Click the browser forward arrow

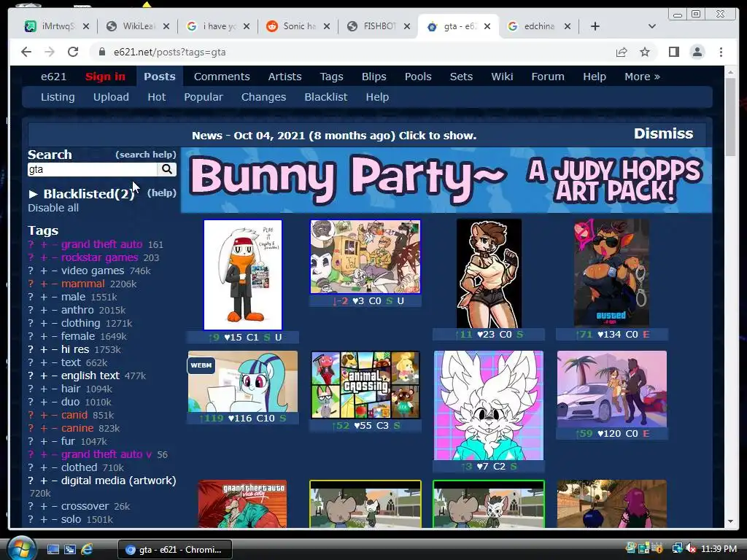[x=50, y=52]
